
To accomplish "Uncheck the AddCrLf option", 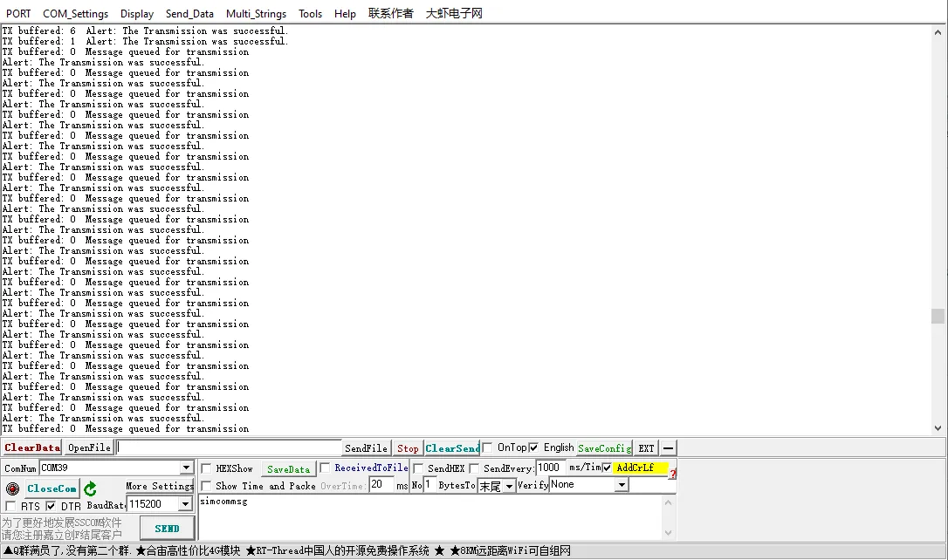I will coord(608,468).
